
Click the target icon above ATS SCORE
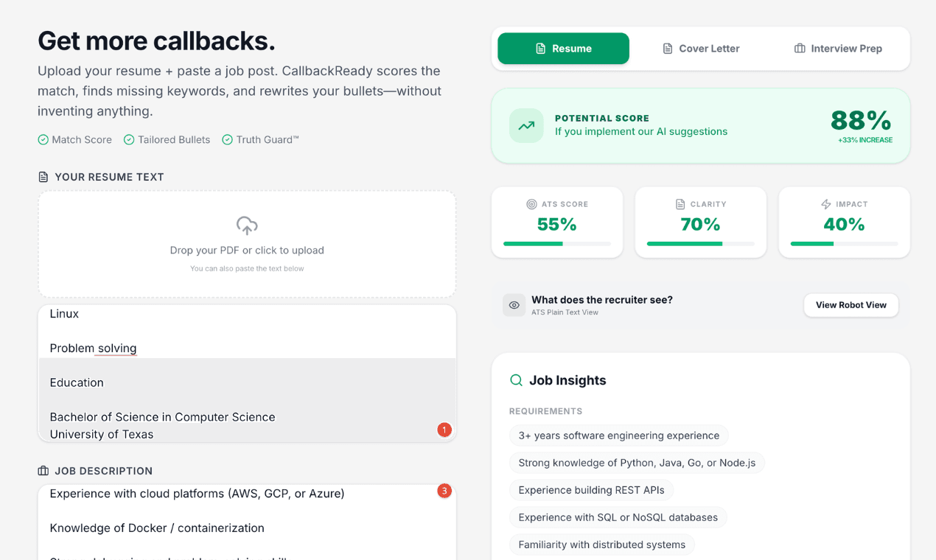pyautogui.click(x=531, y=204)
